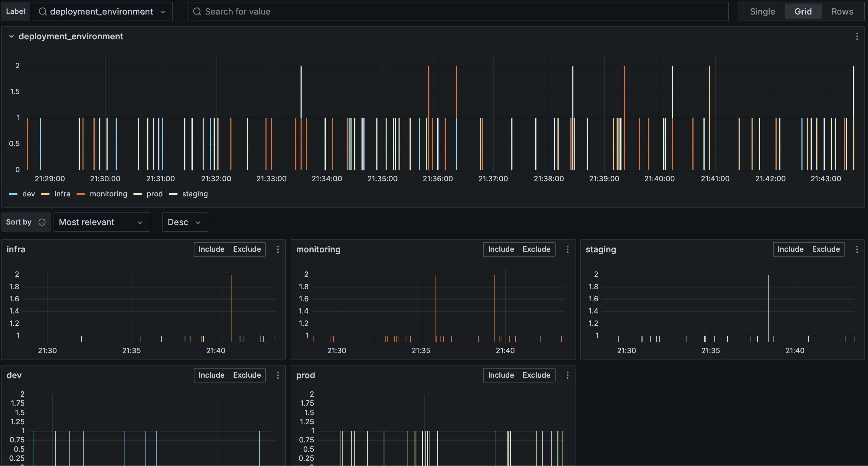Image resolution: width=868 pixels, height=466 pixels.
Task: Click the Sort by info icon
Action: click(x=42, y=222)
